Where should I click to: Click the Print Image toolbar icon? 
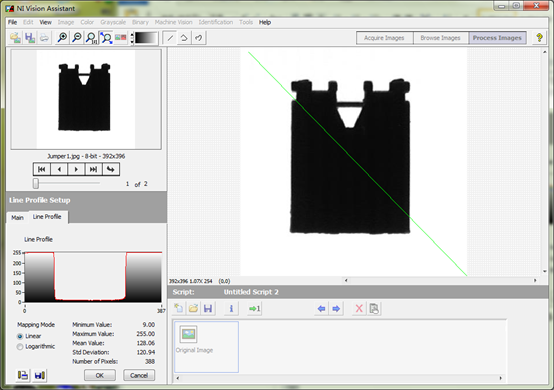(44, 37)
